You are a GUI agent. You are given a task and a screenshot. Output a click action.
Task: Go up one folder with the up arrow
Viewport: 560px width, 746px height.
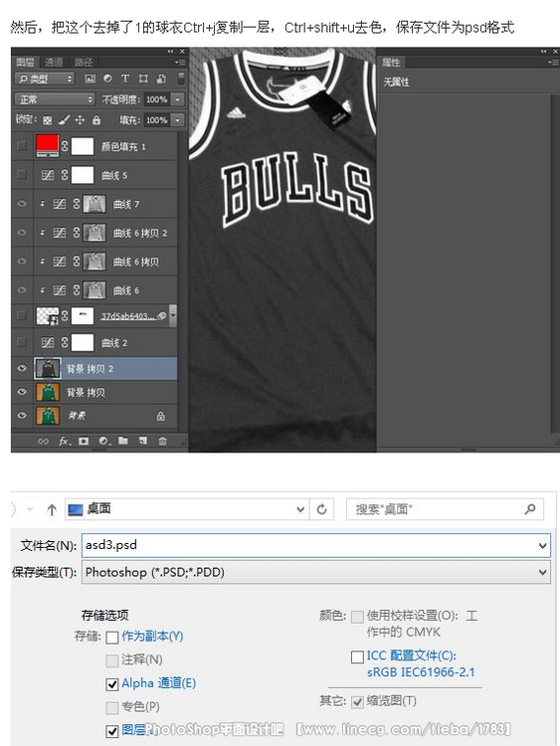[x=52, y=509]
